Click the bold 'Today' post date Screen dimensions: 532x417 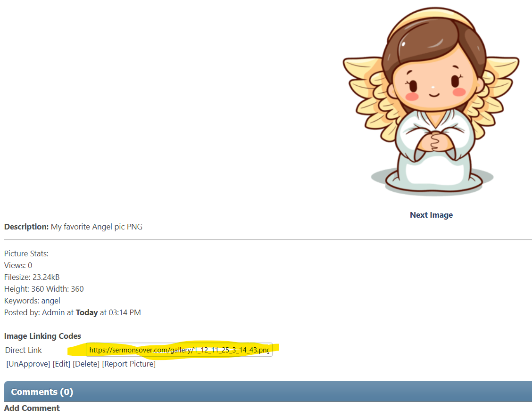tap(87, 312)
